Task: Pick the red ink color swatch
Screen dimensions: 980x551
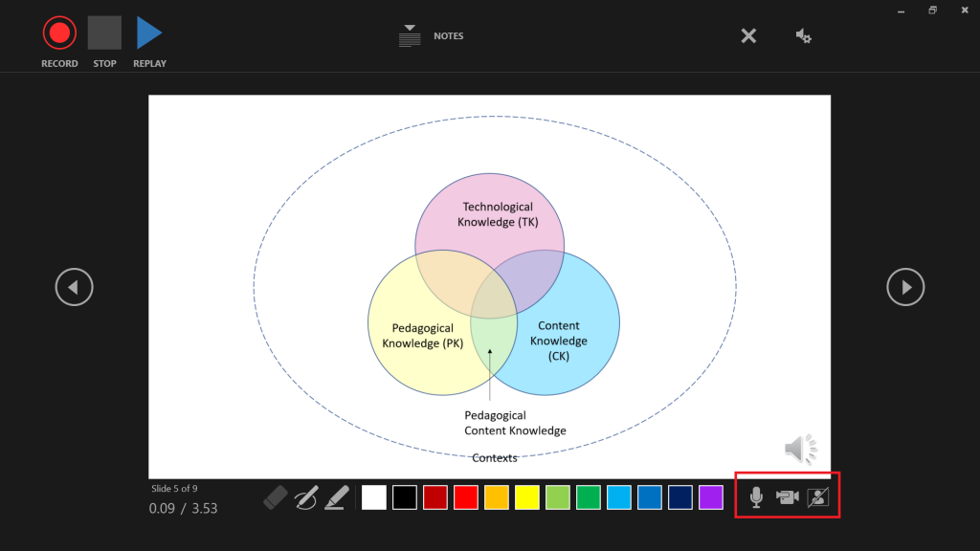Action: (466, 497)
